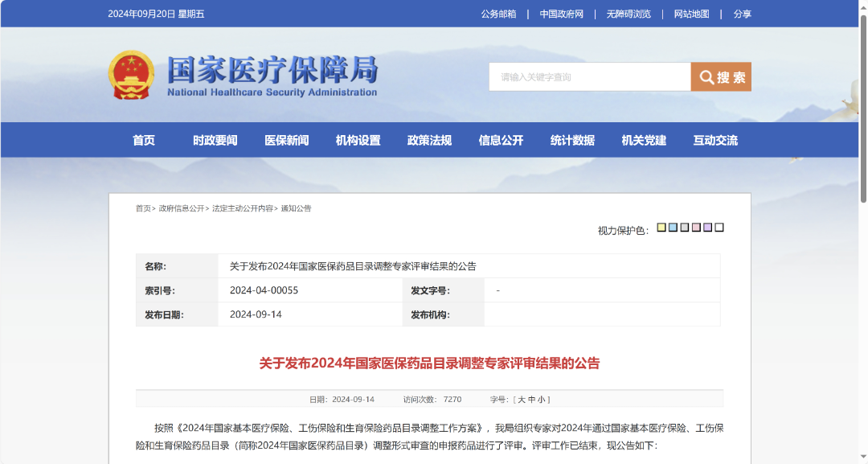Reset background with the white swatch
Viewport: 868px width, 464px height.
tap(719, 228)
